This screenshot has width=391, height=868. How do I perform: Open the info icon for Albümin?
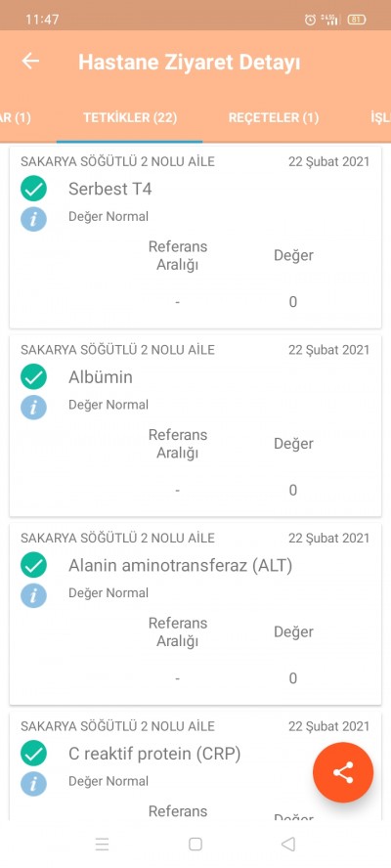point(34,407)
